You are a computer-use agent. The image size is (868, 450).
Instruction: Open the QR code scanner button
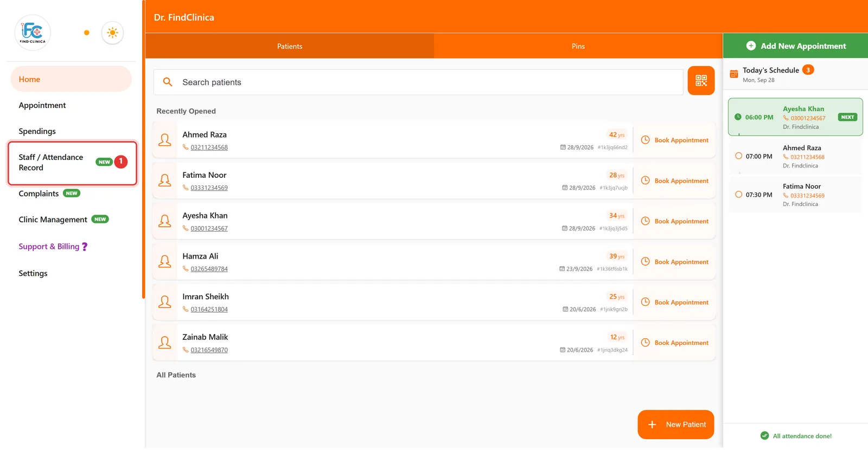coord(701,81)
